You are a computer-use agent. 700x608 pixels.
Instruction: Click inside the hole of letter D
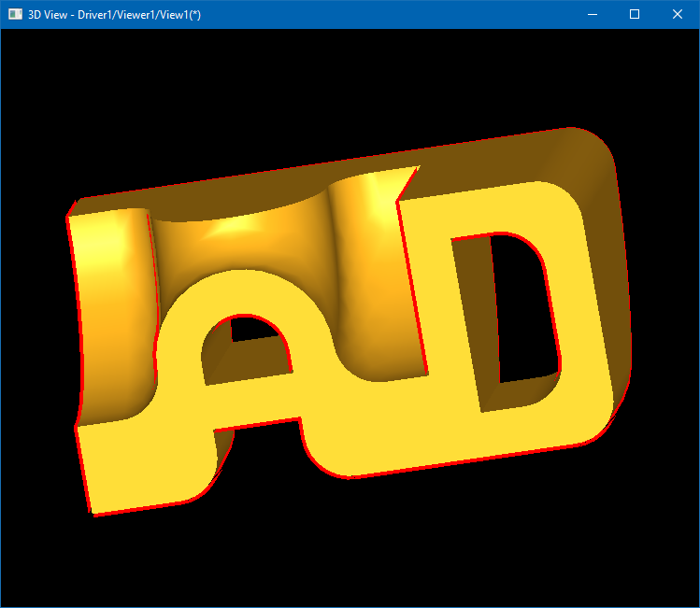pos(523,308)
